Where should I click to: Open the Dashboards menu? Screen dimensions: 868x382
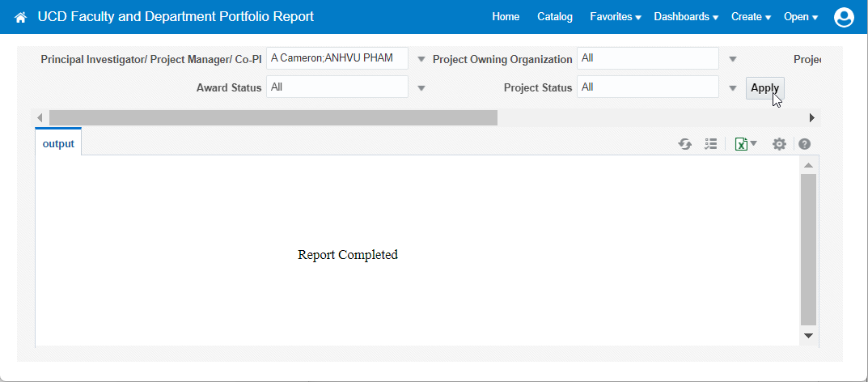(x=685, y=17)
